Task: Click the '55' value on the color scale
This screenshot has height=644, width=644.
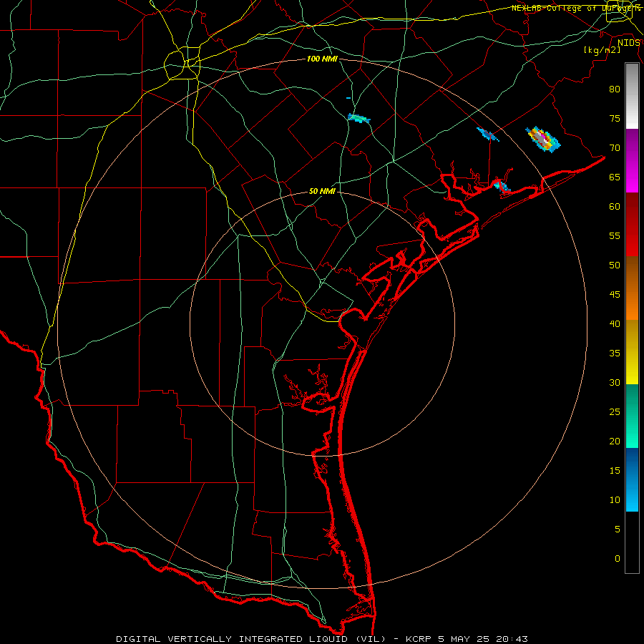Action: (615, 236)
